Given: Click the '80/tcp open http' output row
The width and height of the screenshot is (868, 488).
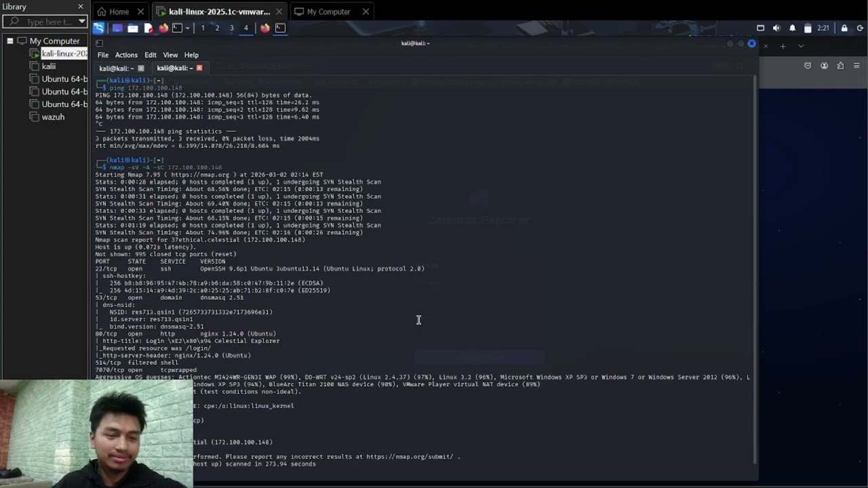Looking at the screenshot, I should point(186,333).
